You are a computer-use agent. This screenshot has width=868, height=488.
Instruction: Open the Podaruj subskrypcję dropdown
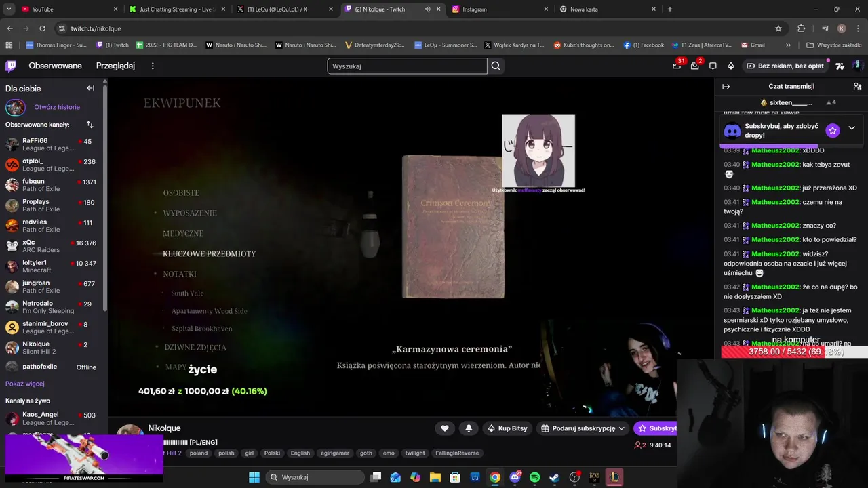pyautogui.click(x=583, y=428)
